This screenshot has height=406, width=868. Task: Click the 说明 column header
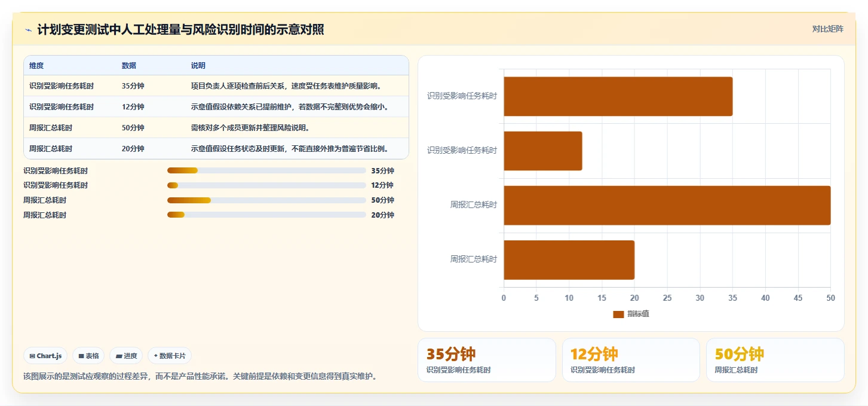pyautogui.click(x=198, y=65)
